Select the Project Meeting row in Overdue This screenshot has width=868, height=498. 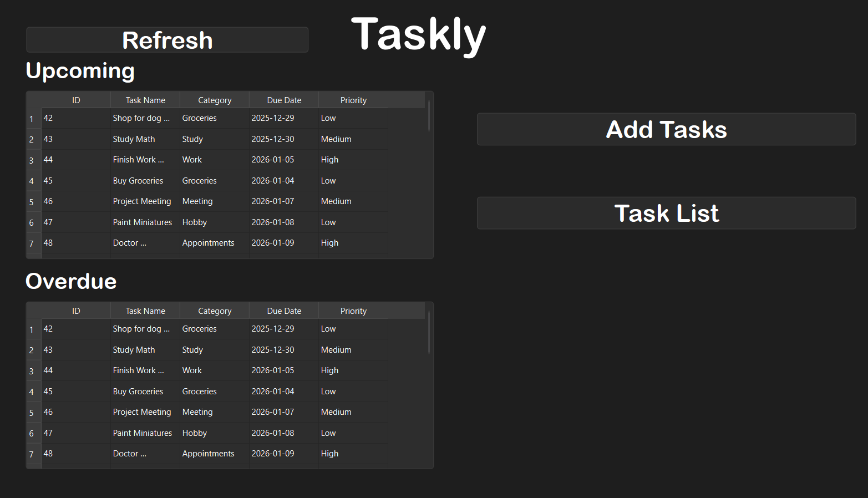(142, 412)
